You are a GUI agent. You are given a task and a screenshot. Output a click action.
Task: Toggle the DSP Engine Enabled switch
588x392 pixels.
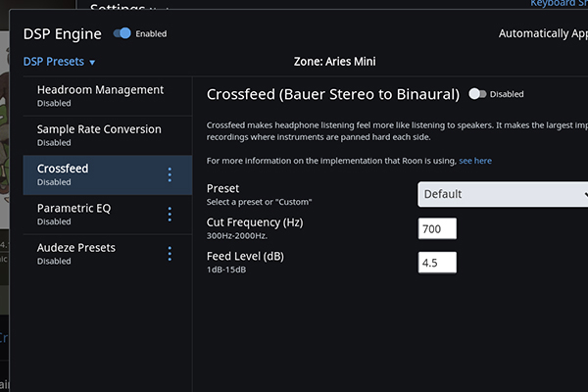coord(122,33)
